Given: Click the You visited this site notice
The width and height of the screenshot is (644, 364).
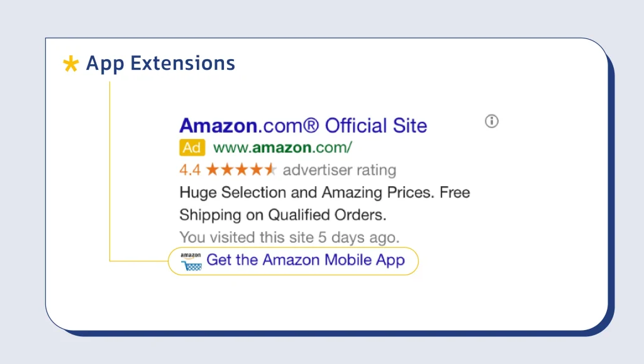Looking at the screenshot, I should pyautogui.click(x=289, y=237).
